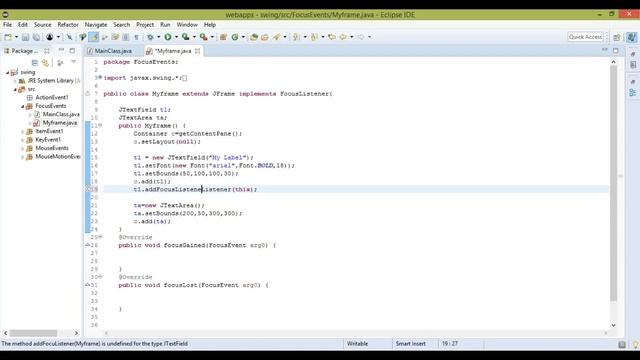Click the Coverage run icon
640x360 pixels.
point(186,37)
